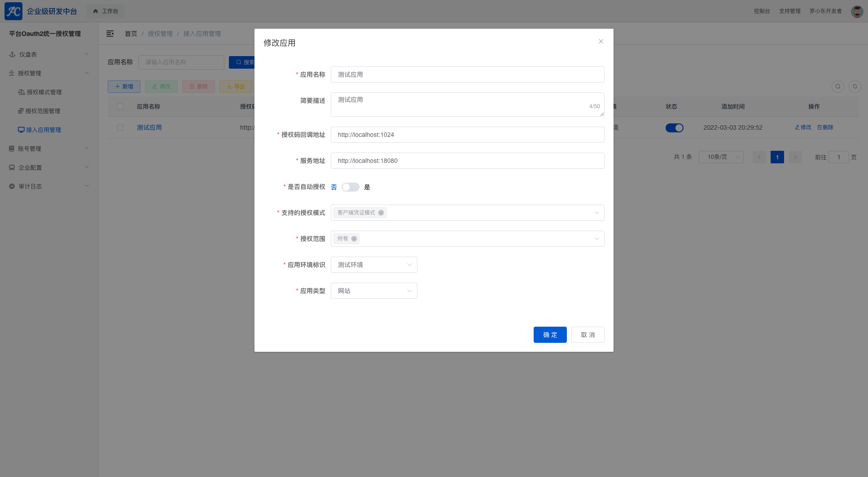Expand the 支持的授权模式 select arrow
Screen dimensions: 868x477
[x=596, y=213]
